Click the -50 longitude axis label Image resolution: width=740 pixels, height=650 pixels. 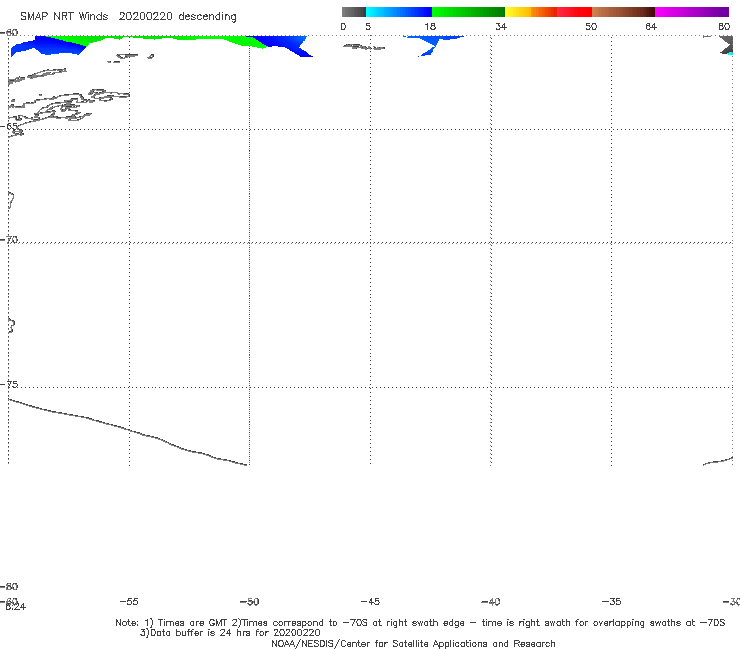pos(249,601)
